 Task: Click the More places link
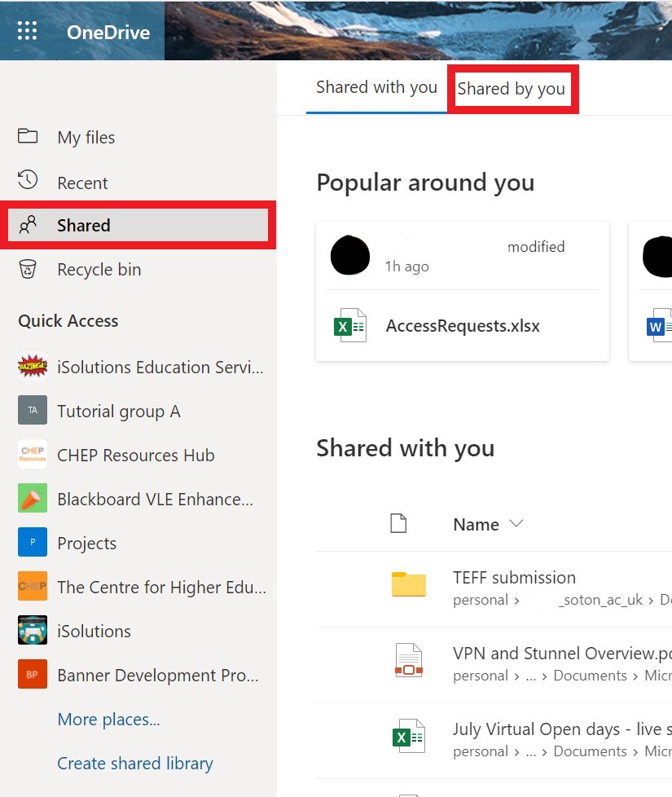[108, 720]
